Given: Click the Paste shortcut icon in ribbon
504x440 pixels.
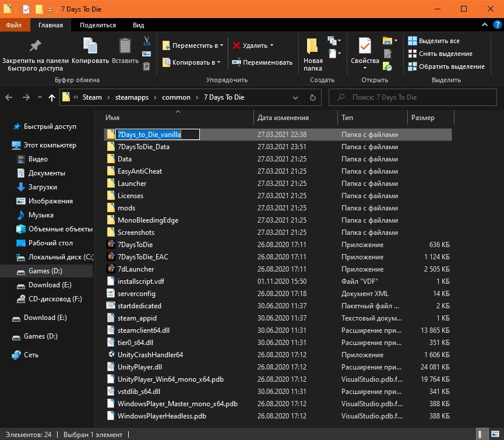Looking at the screenshot, I should coord(146,66).
